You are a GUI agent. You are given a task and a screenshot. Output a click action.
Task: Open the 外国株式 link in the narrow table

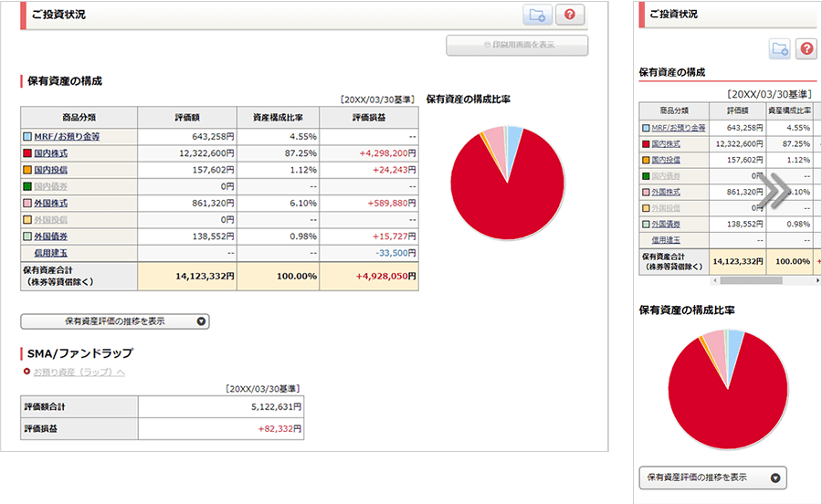tap(666, 193)
